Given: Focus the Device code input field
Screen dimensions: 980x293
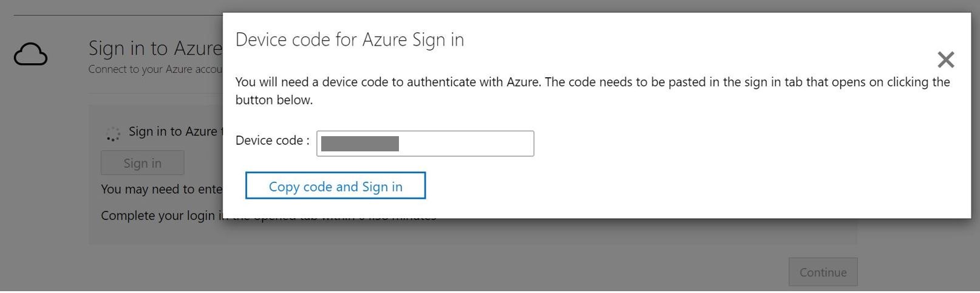Looking at the screenshot, I should click(465, 143).
